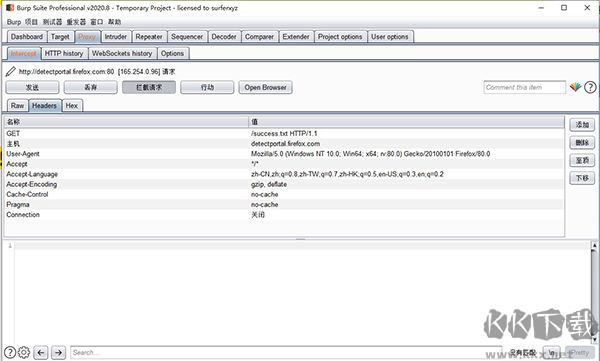This screenshot has height=361, width=600.
Task: Switch to the Dashboard tab
Action: (27, 37)
